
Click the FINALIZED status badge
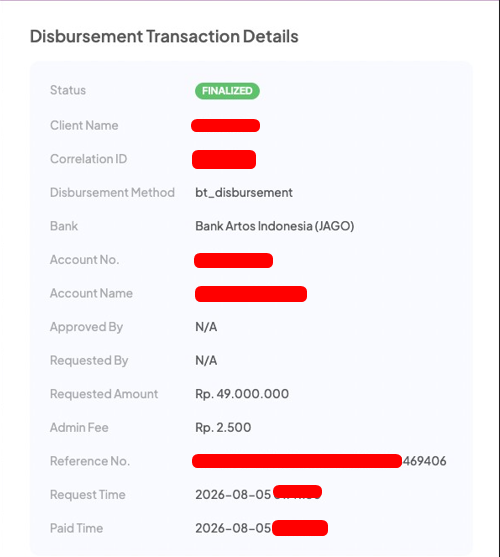(x=227, y=91)
